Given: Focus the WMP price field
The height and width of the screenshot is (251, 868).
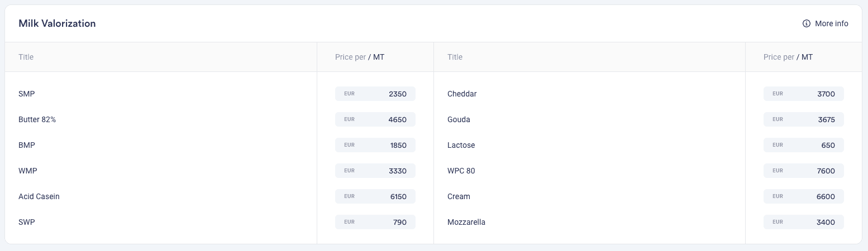Looking at the screenshot, I should tap(375, 171).
